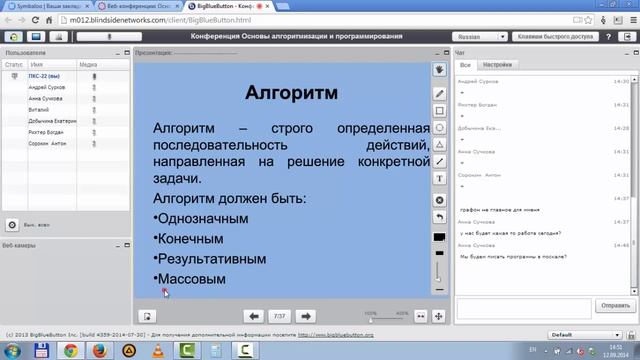This screenshot has width=640, height=360.
Task: Switch to the Все chat tab
Action: [465, 65]
